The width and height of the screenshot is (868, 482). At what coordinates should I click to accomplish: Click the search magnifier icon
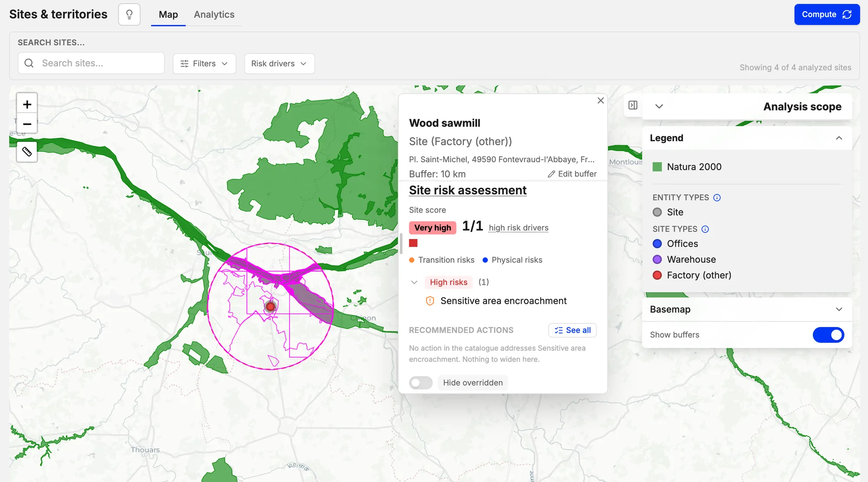[29, 63]
